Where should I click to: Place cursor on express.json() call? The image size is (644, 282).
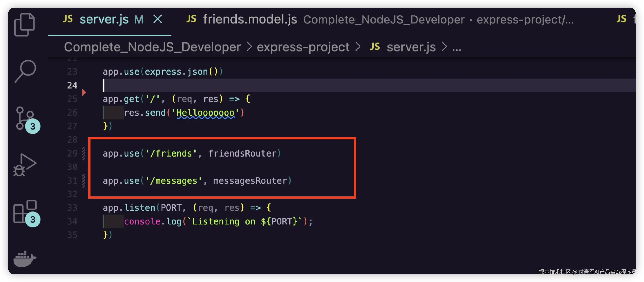pyautogui.click(x=181, y=72)
